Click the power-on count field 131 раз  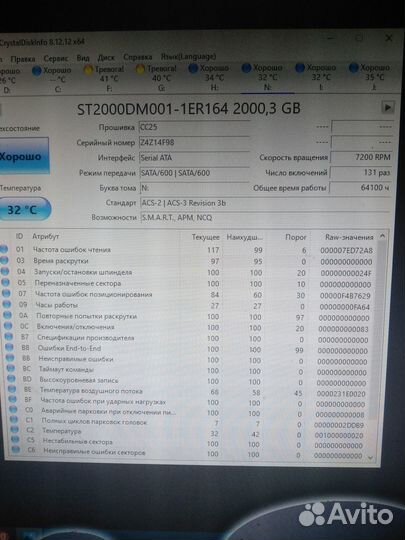pyautogui.click(x=361, y=172)
